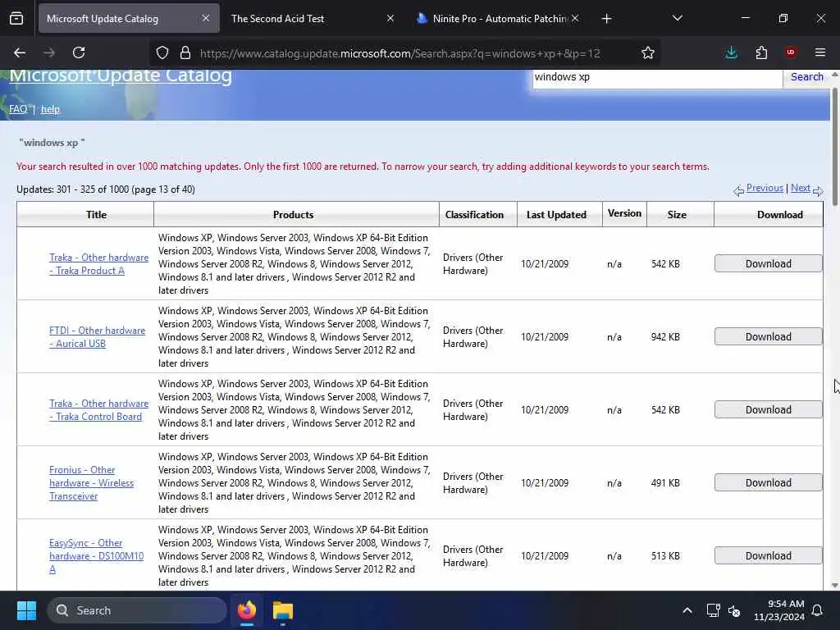This screenshot has width=840, height=630.
Task: Bookmark this page with the star icon
Action: click(648, 52)
